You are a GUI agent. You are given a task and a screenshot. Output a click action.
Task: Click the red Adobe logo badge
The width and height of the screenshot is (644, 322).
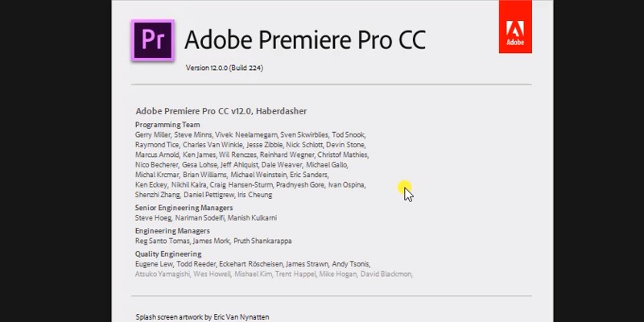[x=515, y=28]
